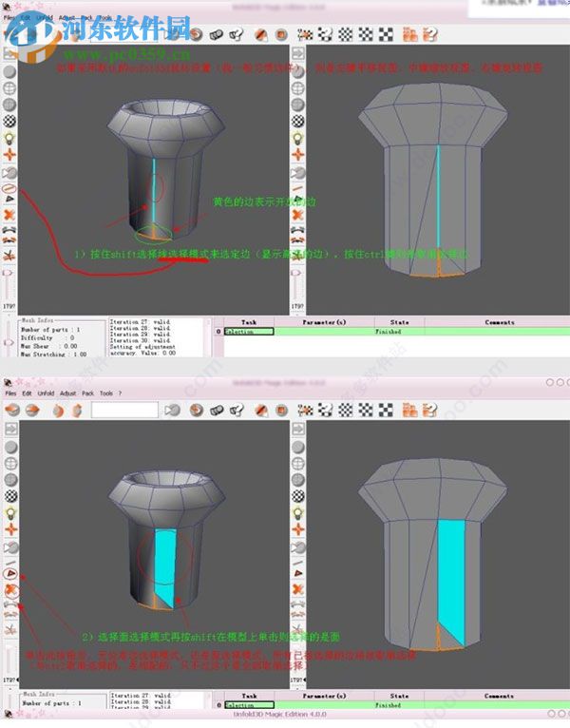This screenshot has width=570, height=728.
Task: Select wireframe sphere shading in 3D view, cyan-face window
Action: (10, 464)
